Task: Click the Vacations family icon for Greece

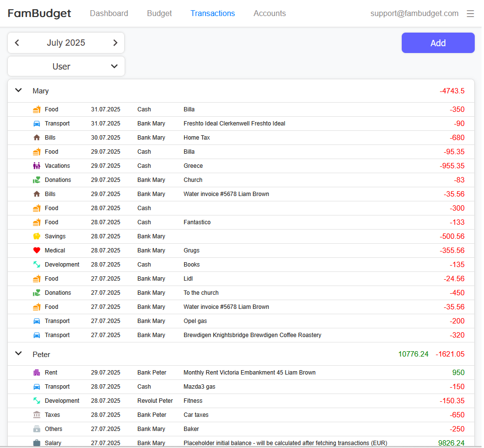Action: click(37, 166)
